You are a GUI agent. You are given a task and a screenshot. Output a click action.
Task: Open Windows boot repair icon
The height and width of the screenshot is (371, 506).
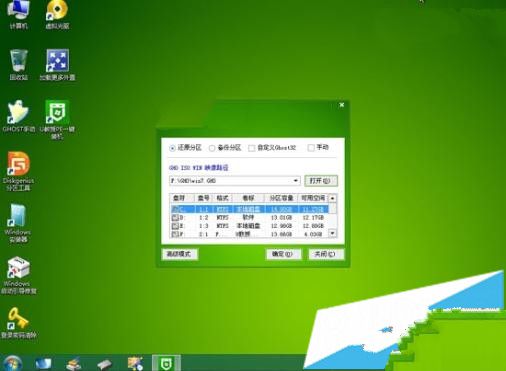pyautogui.click(x=18, y=275)
